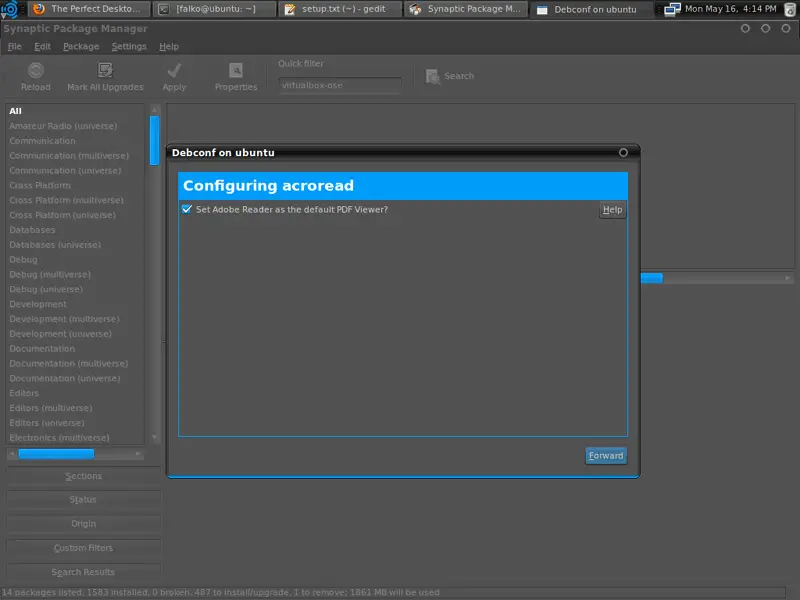Screen dimensions: 800x600
Task: Open the Help menu in the menu bar
Action: (x=169, y=46)
